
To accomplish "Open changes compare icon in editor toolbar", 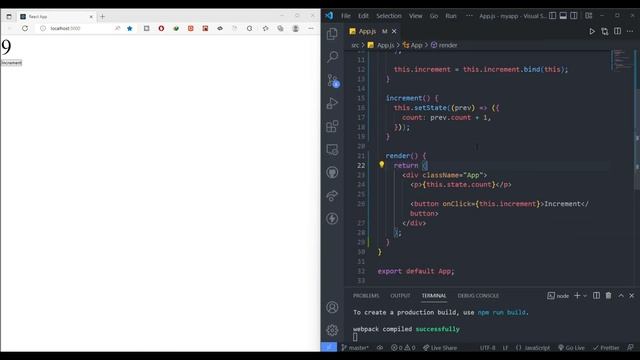I will [604, 31].
